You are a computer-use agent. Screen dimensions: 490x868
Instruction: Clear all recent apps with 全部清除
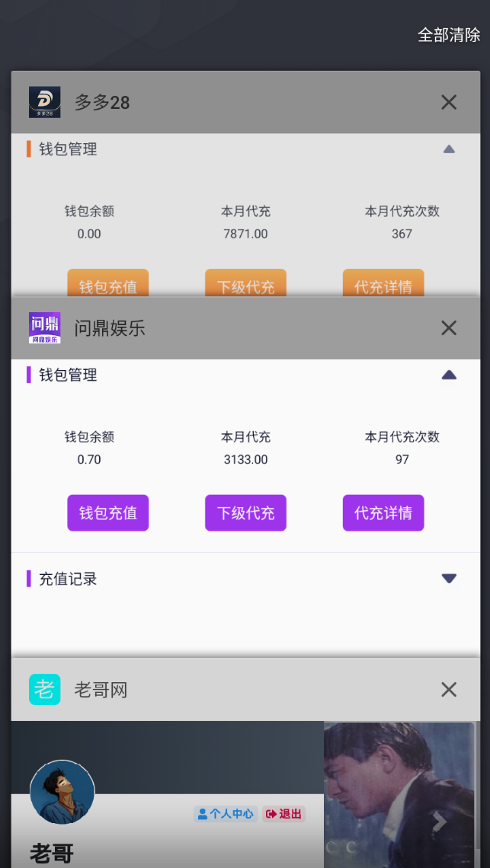(449, 35)
